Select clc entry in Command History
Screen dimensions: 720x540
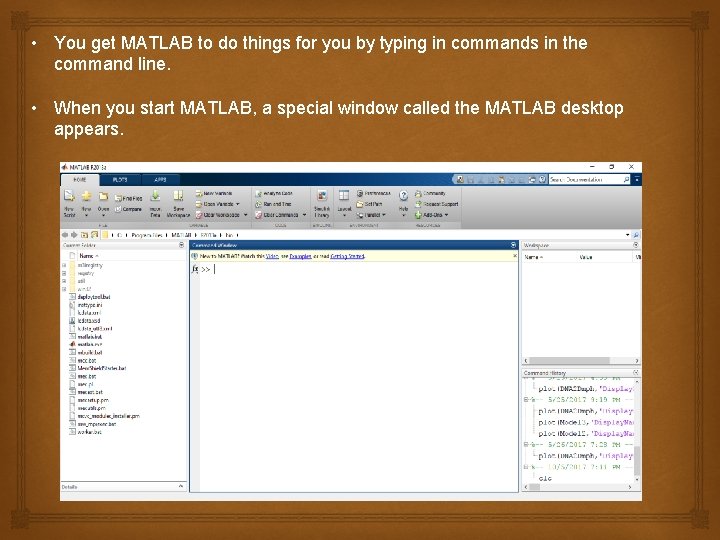point(545,478)
